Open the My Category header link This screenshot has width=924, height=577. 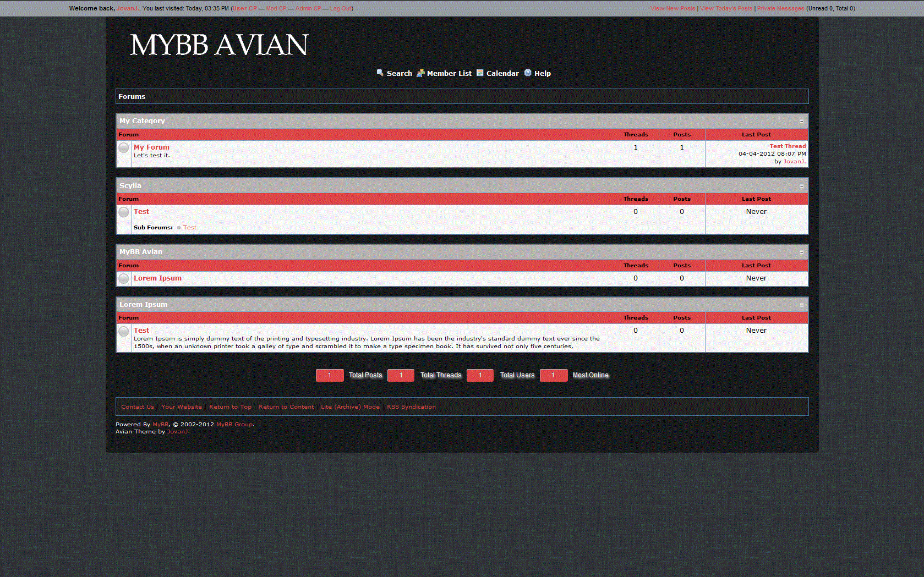coord(142,121)
